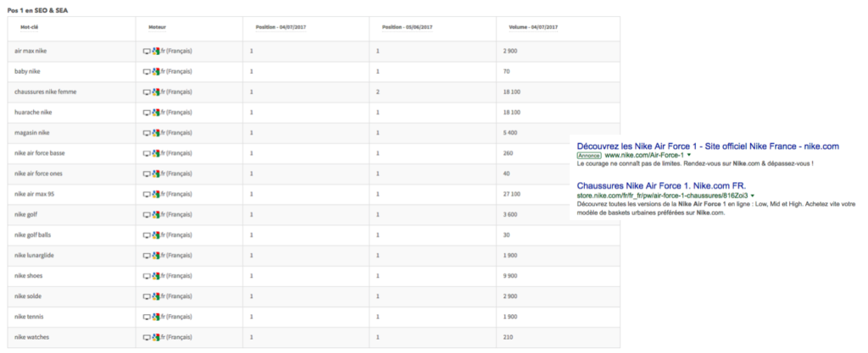Screen dimensions: 868x353
Task: Click the 70 volume for baby nike
Action: 507,71
